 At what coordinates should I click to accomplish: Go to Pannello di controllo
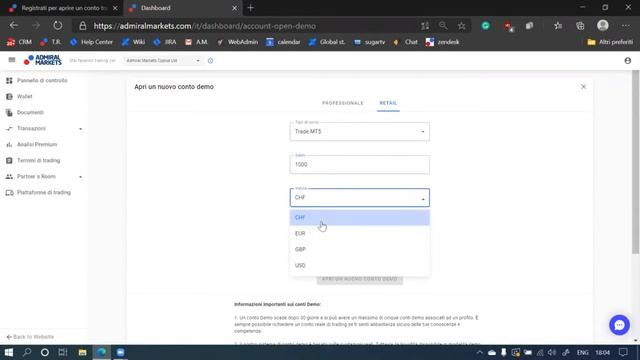click(x=42, y=80)
